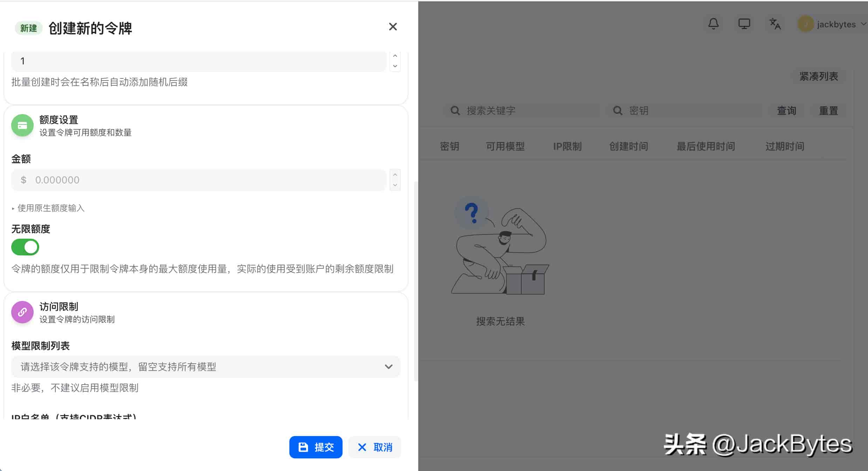Click the quantity input field showing 1
The height and width of the screenshot is (471, 868).
[x=199, y=61]
